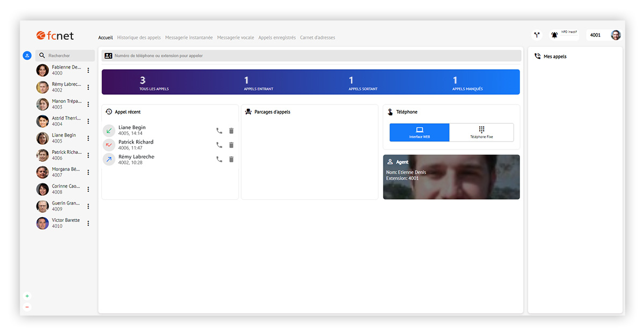
Task: Call back Rémy Labreche via phone icon
Action: coord(219,159)
